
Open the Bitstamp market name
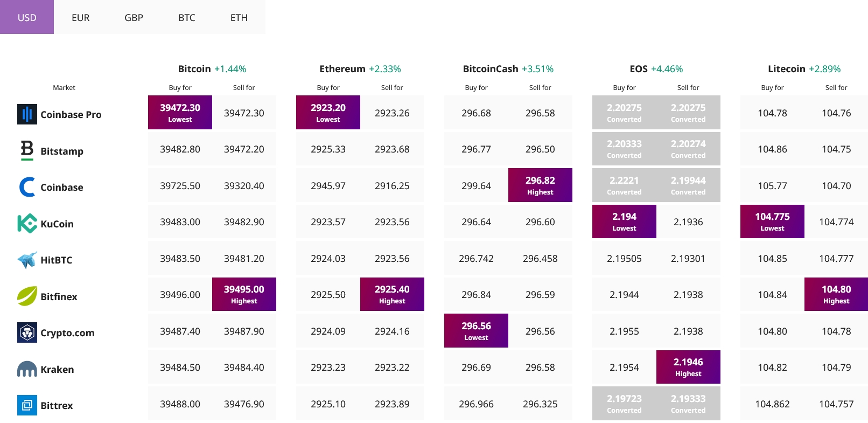coord(62,151)
